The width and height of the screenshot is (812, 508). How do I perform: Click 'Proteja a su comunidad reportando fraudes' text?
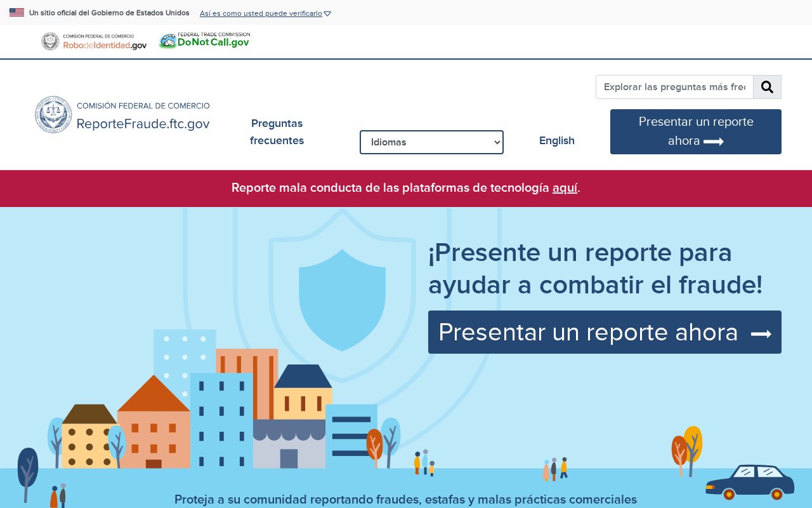pos(405,500)
